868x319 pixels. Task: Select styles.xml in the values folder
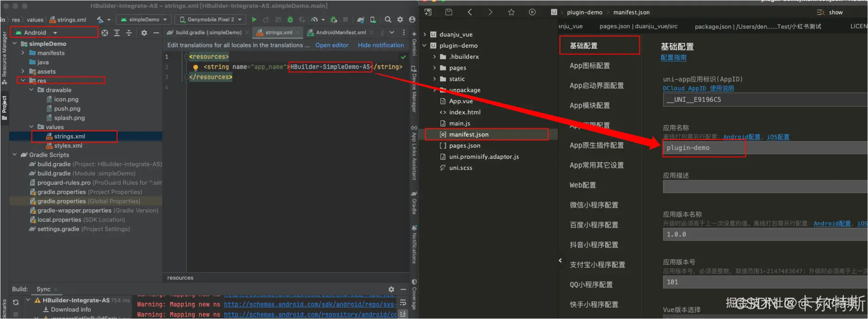65,145
